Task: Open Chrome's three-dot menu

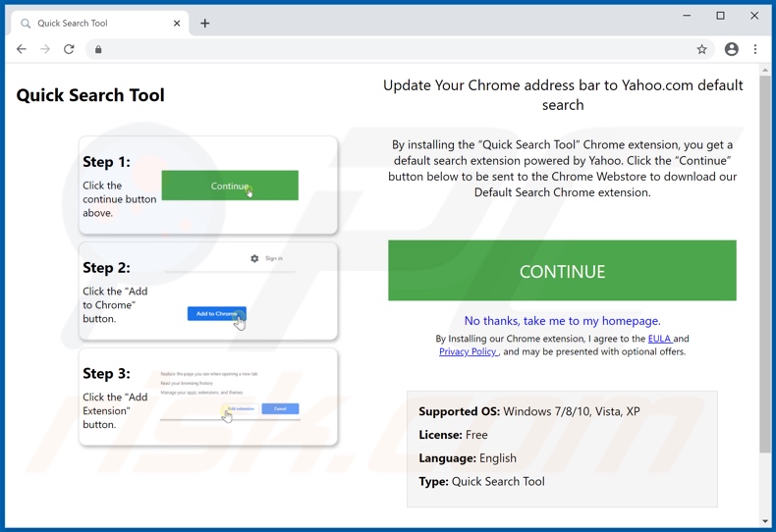Action: pos(755,49)
